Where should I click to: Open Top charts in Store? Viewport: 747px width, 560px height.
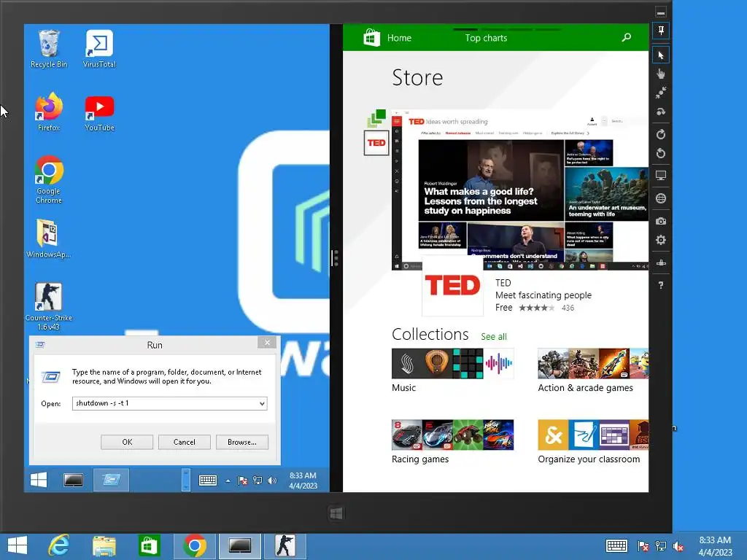point(486,38)
